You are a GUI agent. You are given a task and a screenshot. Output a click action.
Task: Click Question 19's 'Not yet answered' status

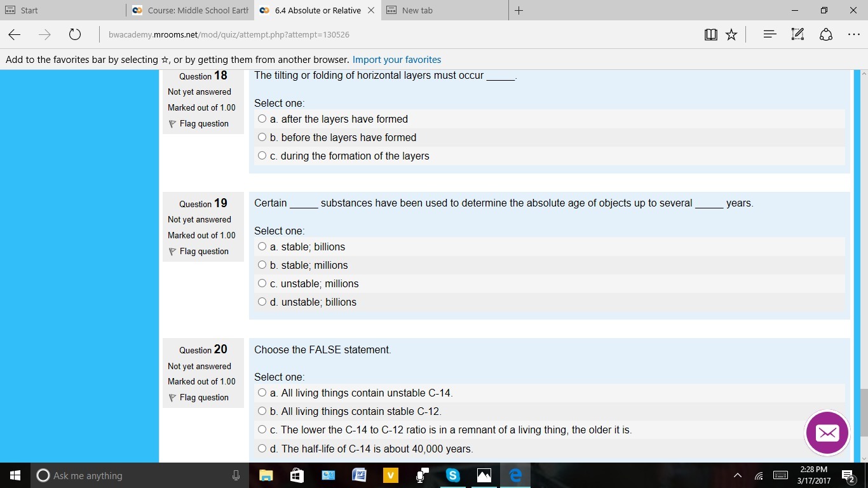[200, 220]
